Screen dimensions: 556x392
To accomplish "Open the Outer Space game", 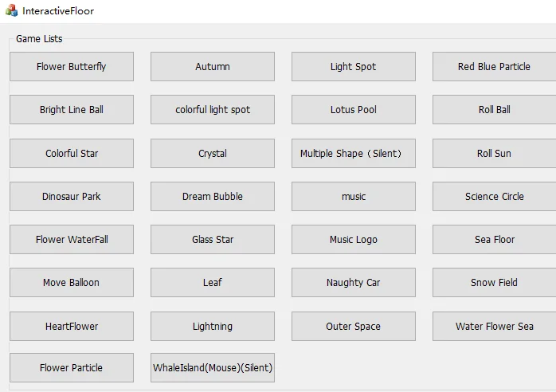I will click(353, 327).
